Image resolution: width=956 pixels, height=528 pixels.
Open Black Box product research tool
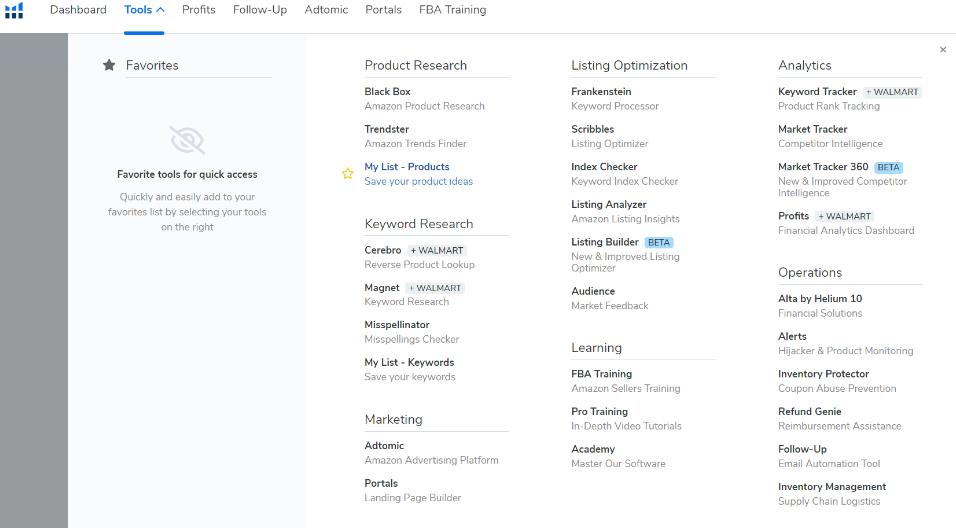click(x=387, y=92)
